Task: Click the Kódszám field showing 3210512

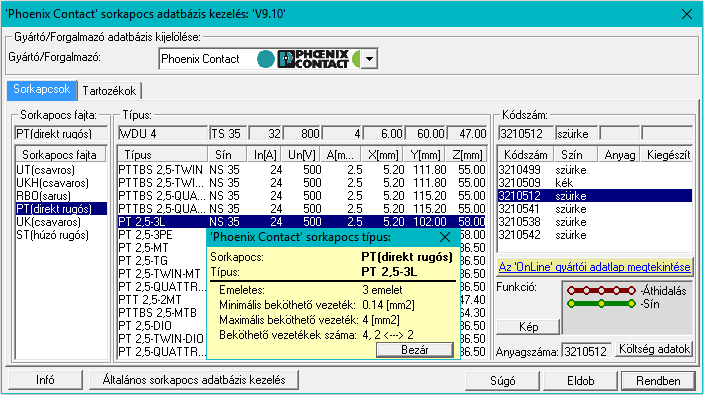Action: [x=525, y=134]
